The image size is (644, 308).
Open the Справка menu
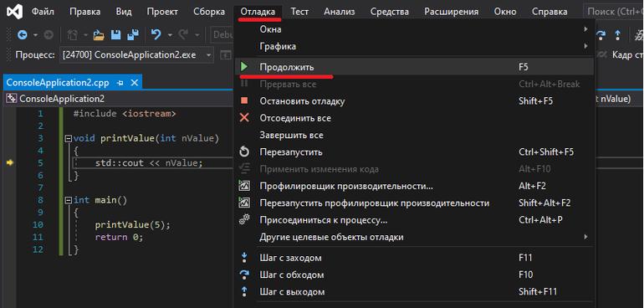pyautogui.click(x=549, y=12)
